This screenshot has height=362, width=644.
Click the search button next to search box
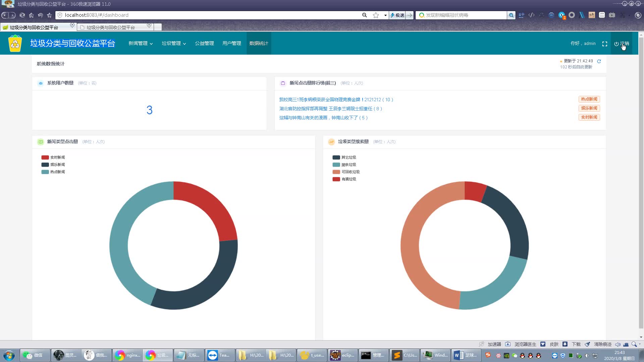(x=511, y=15)
